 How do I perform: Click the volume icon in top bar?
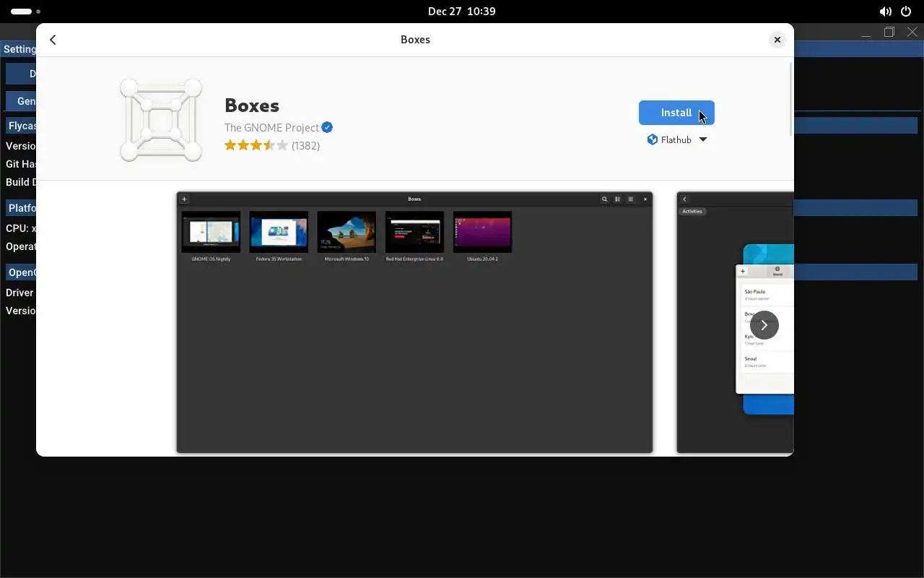pyautogui.click(x=885, y=12)
